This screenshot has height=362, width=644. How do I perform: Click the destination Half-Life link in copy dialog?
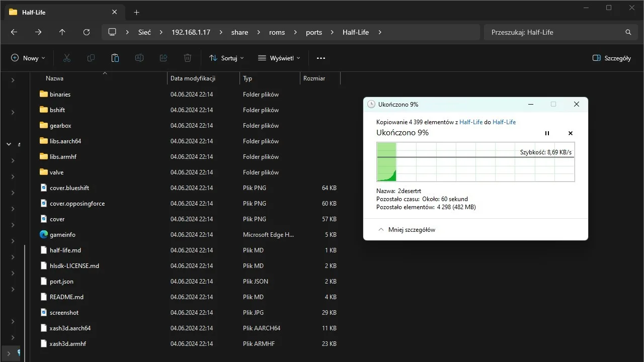[x=504, y=122]
